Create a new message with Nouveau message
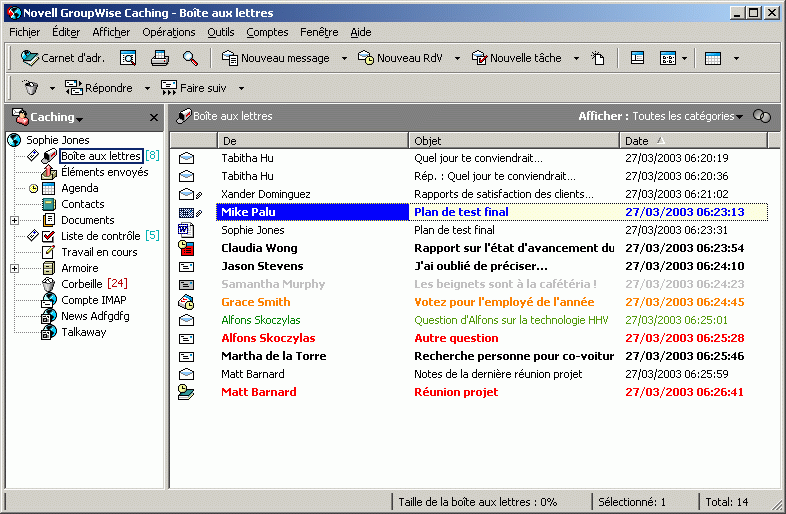 click(x=276, y=58)
